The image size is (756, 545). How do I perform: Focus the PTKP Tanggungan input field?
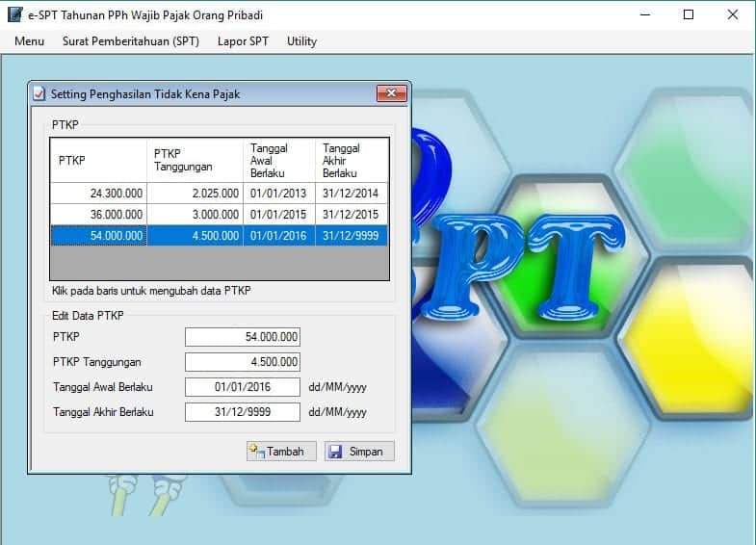pyautogui.click(x=243, y=362)
